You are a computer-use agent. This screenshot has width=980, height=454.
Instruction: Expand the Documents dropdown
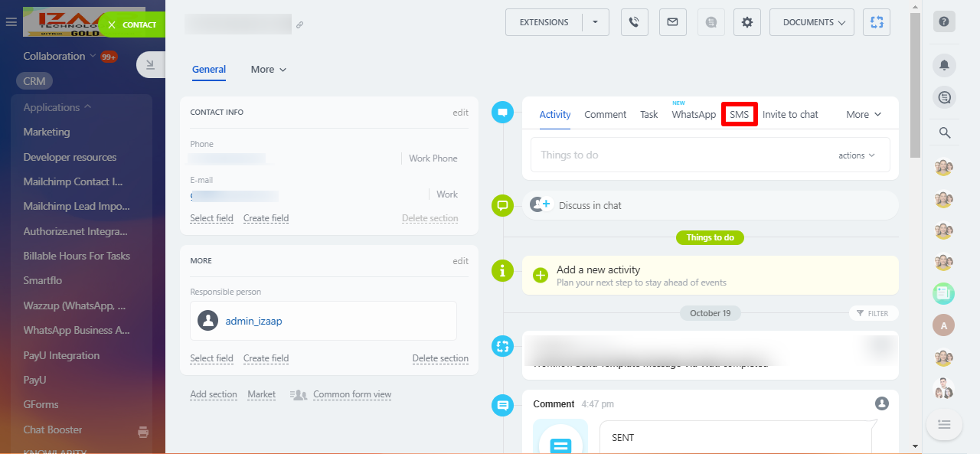coord(812,22)
